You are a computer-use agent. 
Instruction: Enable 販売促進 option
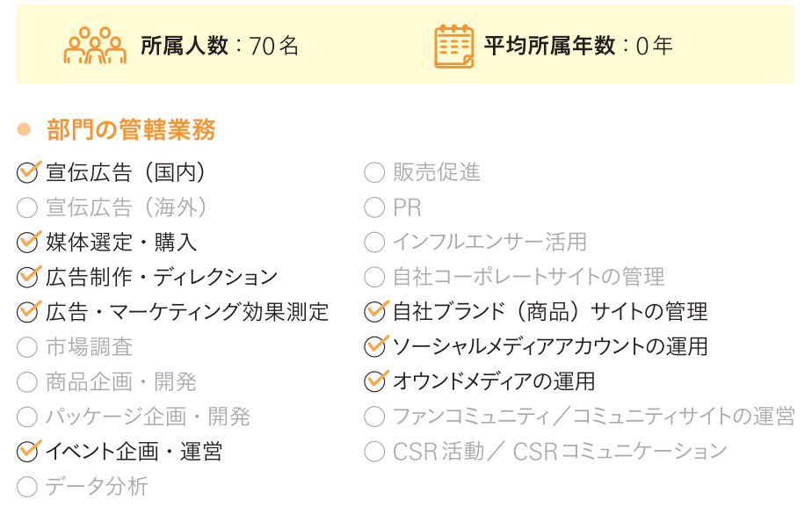(374, 172)
